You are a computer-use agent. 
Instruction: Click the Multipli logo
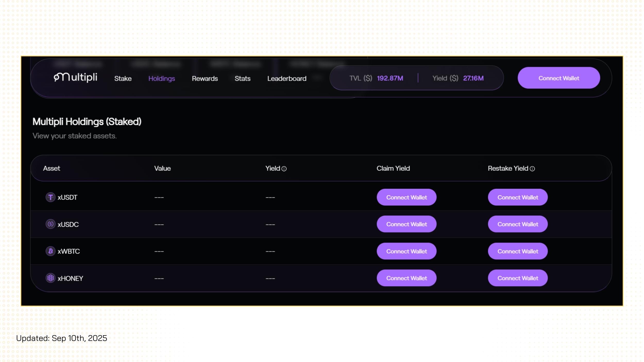pyautogui.click(x=75, y=77)
